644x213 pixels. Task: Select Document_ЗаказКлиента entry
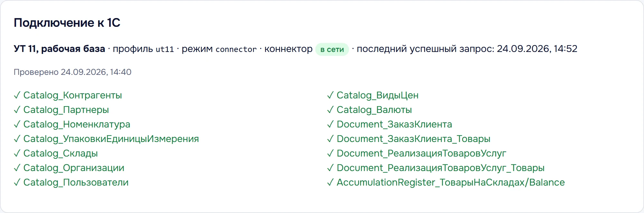[389, 124]
